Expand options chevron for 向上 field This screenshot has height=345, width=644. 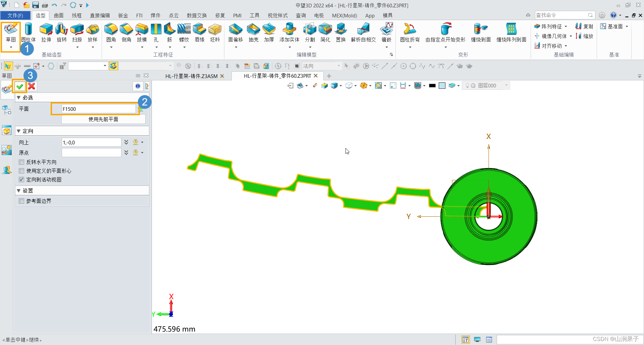(x=126, y=142)
